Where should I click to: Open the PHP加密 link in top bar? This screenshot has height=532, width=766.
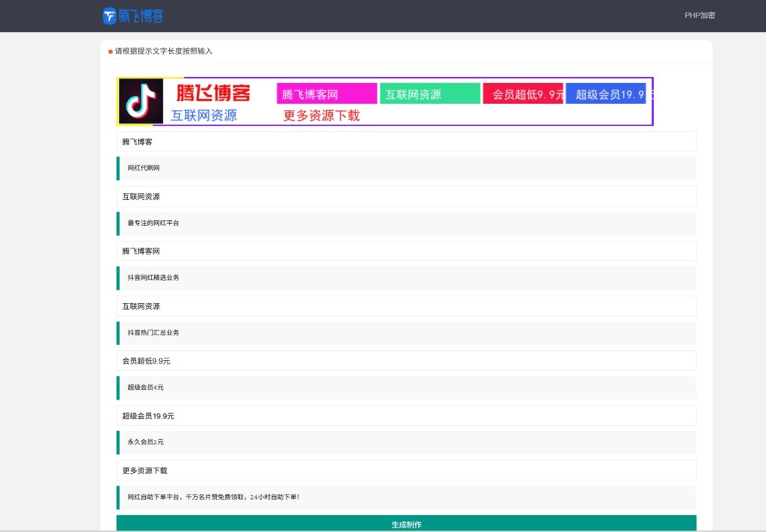(x=700, y=13)
